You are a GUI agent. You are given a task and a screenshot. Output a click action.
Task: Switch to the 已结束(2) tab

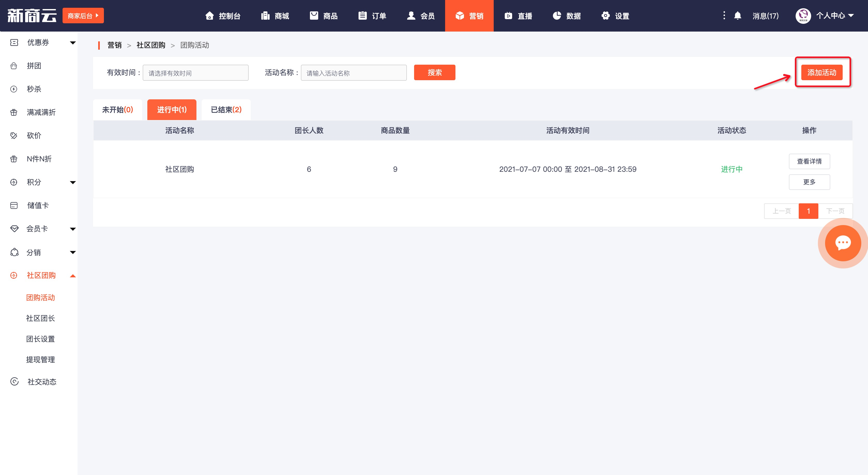pyautogui.click(x=226, y=110)
